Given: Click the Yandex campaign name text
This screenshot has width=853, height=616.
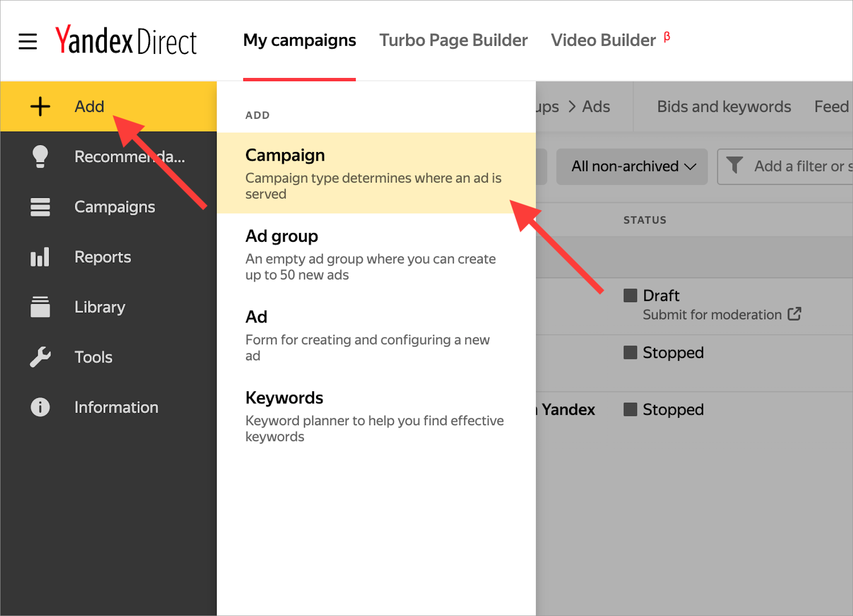Looking at the screenshot, I should point(568,409).
